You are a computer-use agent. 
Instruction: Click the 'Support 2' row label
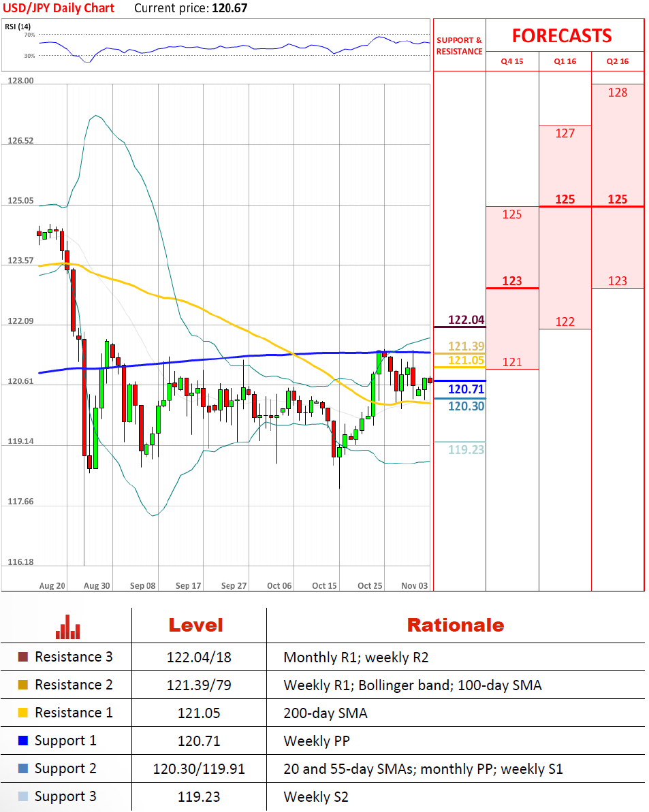coord(65,769)
